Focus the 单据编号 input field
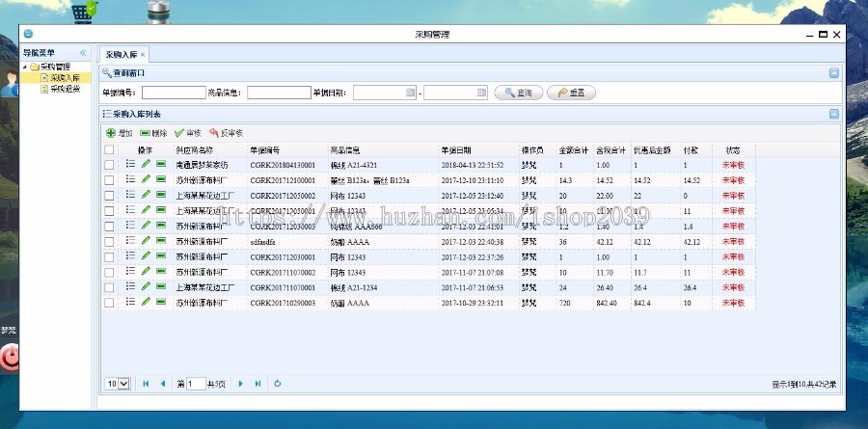The width and height of the screenshot is (868, 429). pos(174,93)
